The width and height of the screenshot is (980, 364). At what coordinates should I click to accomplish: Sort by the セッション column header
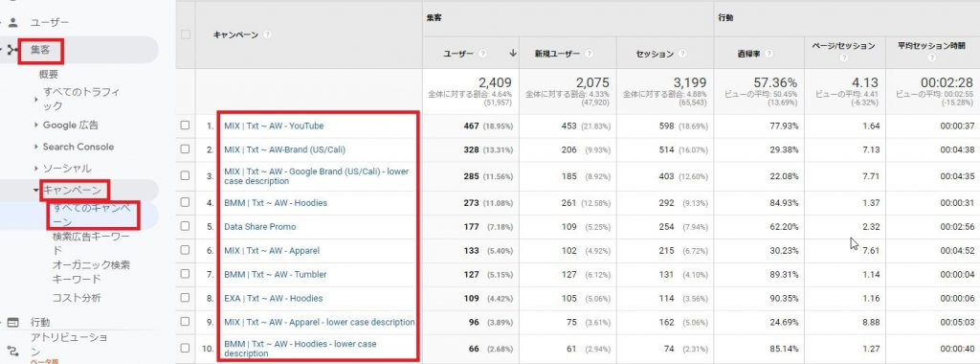[655, 54]
